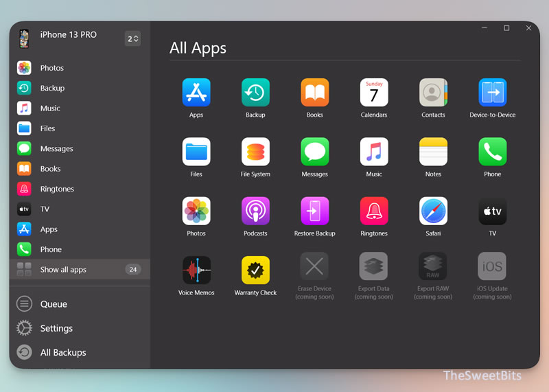Run the Warranty Check tool
This screenshot has height=392, width=549.
pos(255,270)
